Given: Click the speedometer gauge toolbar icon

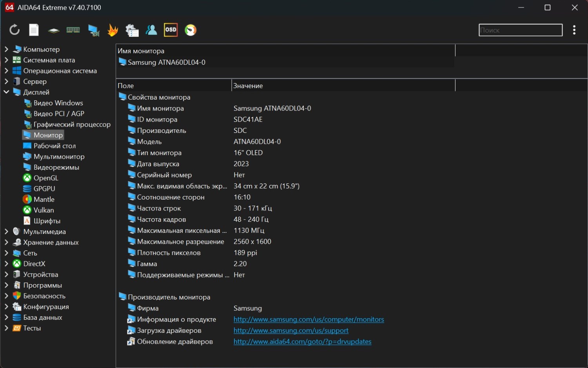Looking at the screenshot, I should (x=191, y=30).
